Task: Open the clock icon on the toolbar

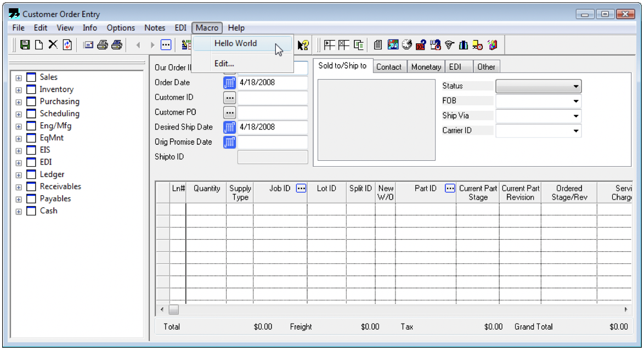Action: pyautogui.click(x=406, y=44)
